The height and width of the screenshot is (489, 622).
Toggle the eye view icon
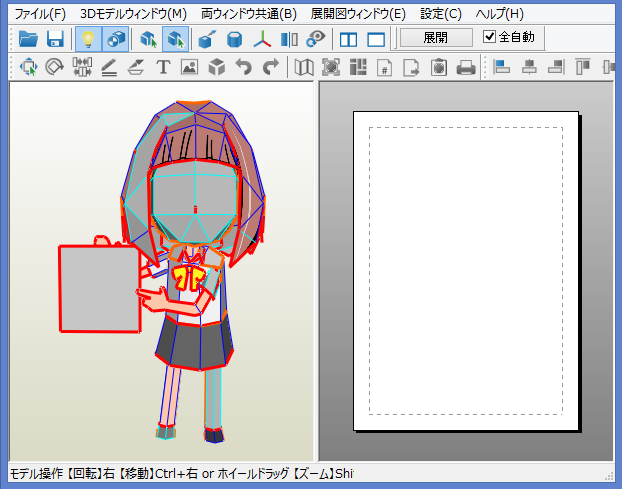(316, 39)
